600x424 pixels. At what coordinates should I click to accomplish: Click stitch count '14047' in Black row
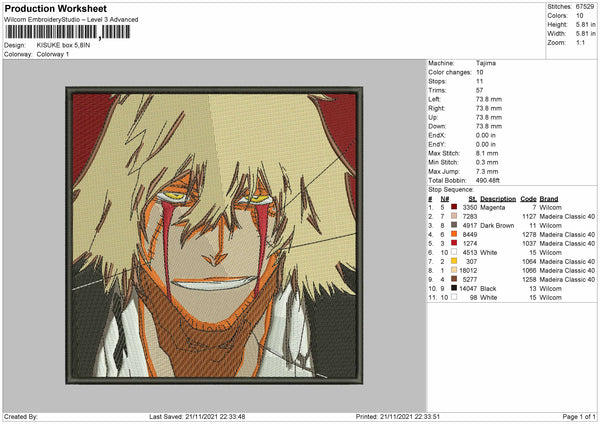tap(468, 288)
